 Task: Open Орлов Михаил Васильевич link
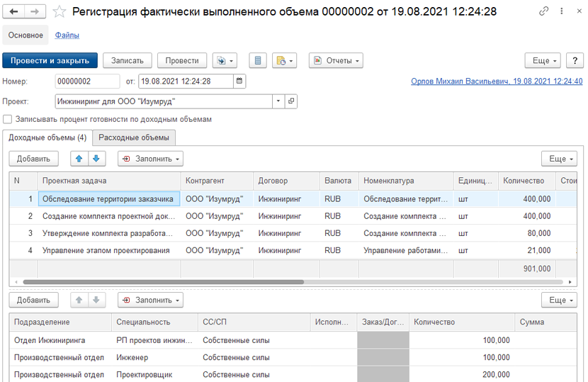[x=497, y=81]
